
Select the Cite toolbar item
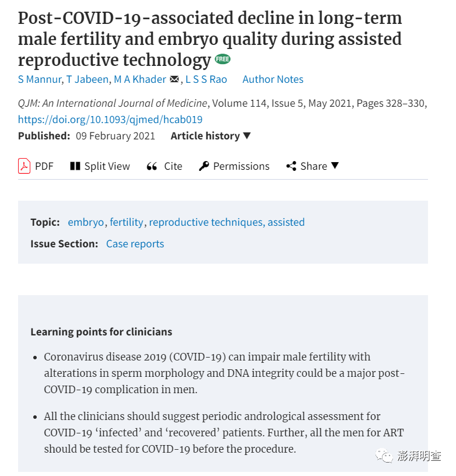(164, 166)
